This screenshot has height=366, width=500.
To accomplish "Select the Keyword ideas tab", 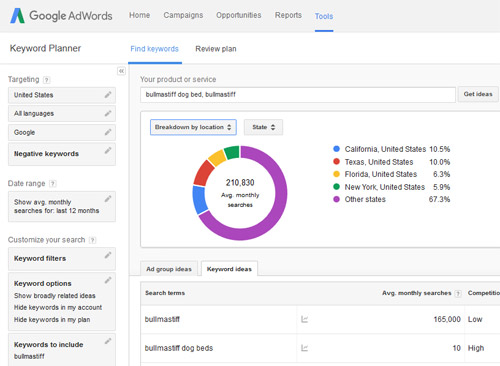I will coord(229,269).
